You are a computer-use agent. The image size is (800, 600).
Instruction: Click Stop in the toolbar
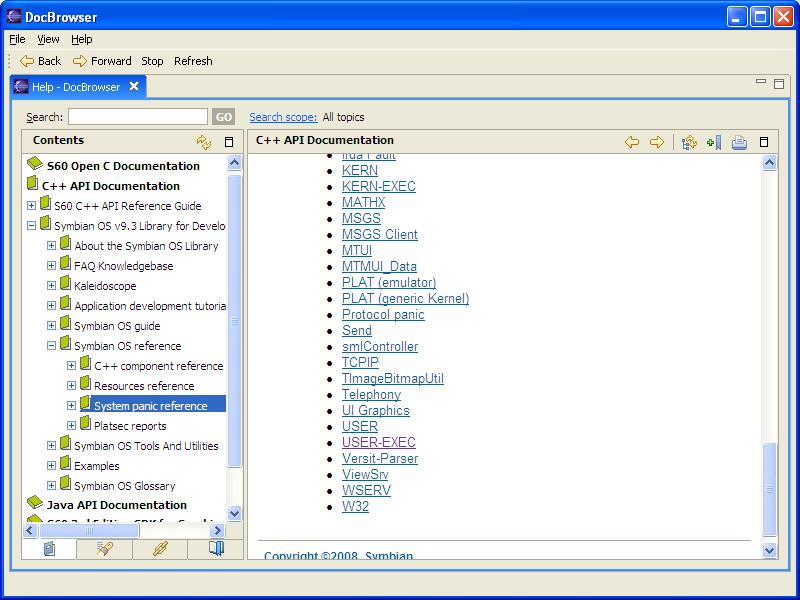point(152,61)
